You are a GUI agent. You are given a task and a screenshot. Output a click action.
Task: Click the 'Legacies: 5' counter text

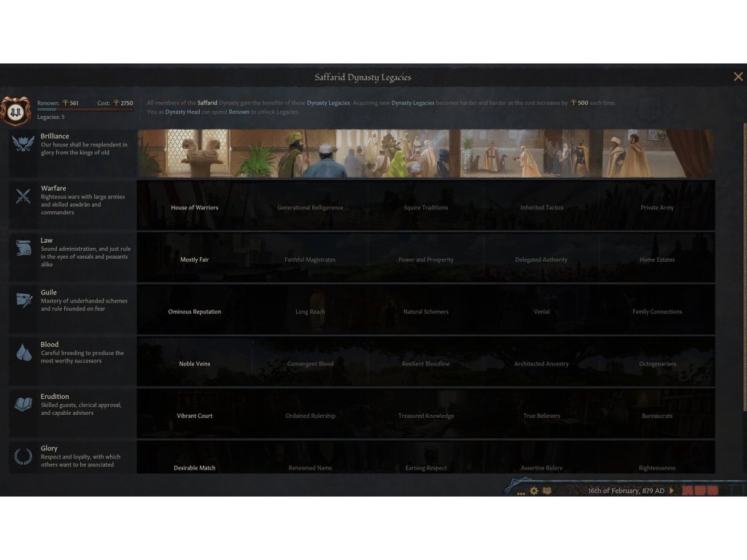(x=51, y=117)
